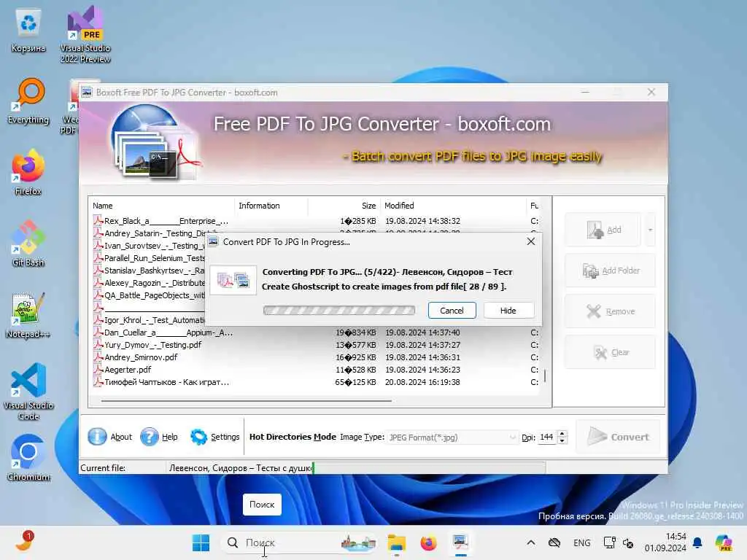This screenshot has width=747, height=560.
Task: Open the Visual Studio Code desktop shortcut
Action: coord(28,392)
